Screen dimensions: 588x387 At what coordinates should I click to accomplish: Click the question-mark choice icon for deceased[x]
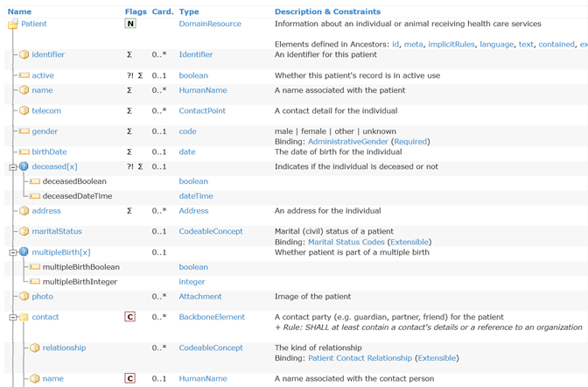(x=24, y=167)
